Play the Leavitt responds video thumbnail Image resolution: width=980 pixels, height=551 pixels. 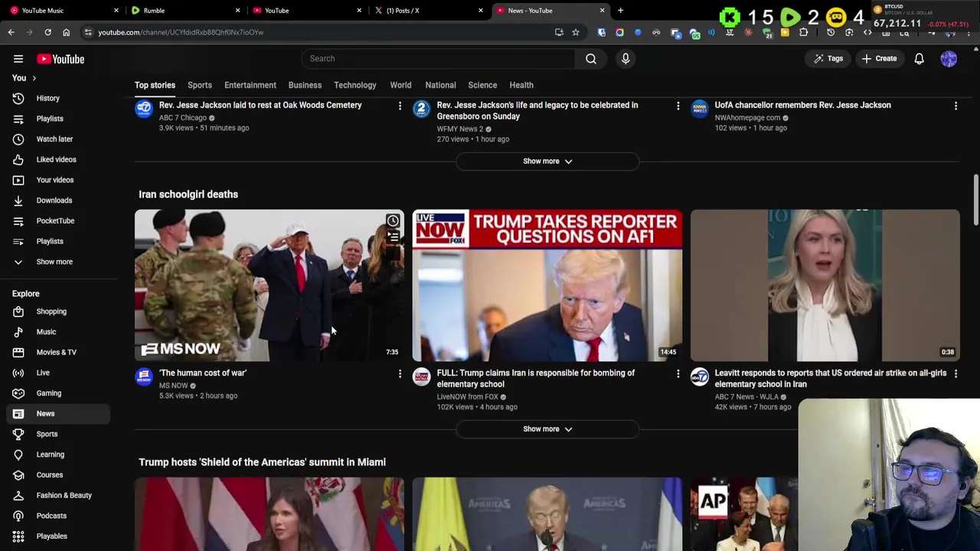coord(825,285)
